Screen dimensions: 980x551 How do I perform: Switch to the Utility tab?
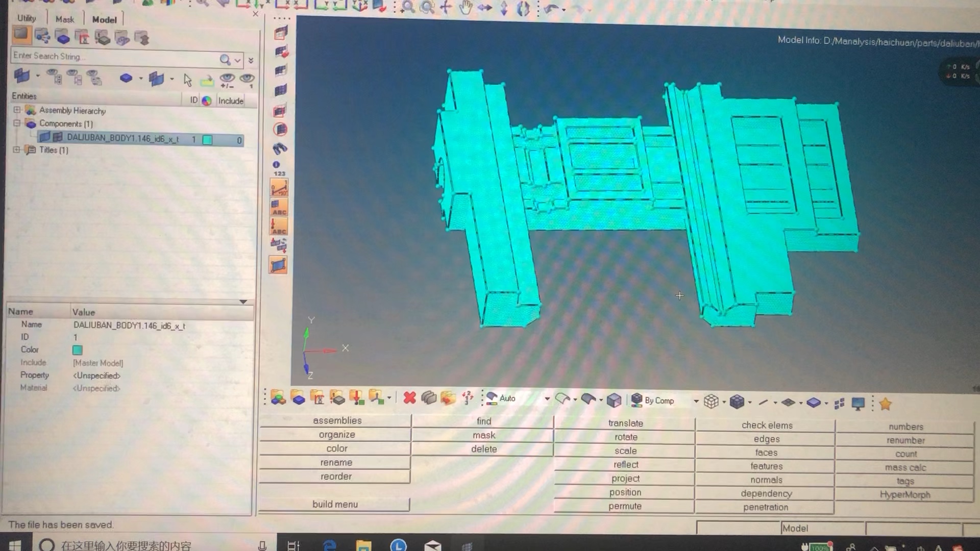click(x=27, y=18)
